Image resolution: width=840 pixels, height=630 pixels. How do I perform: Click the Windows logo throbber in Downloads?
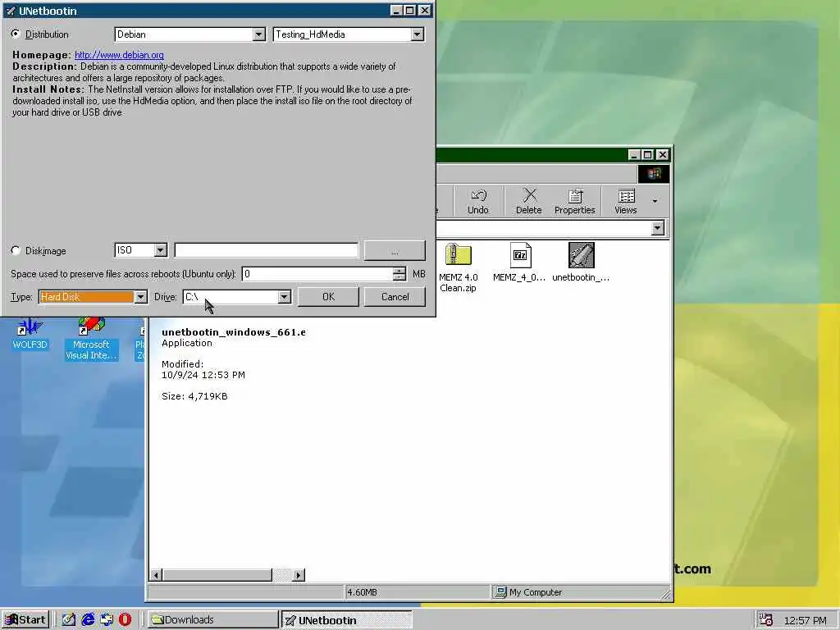point(653,174)
